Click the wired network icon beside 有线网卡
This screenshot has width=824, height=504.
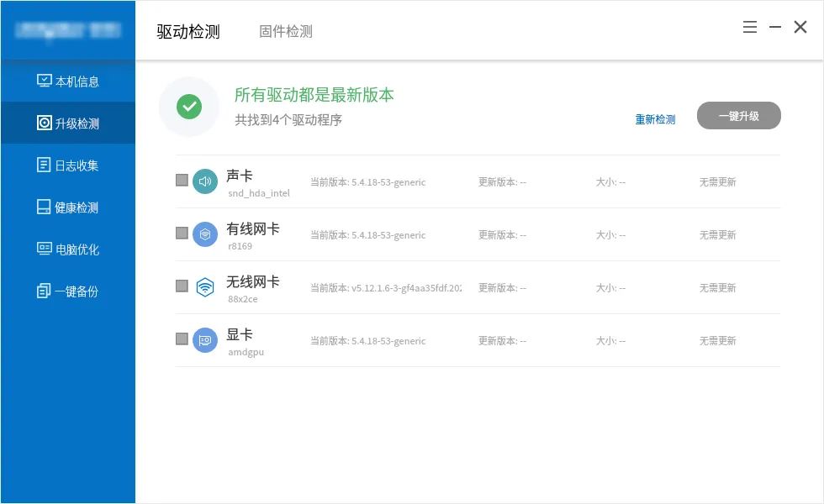204,234
